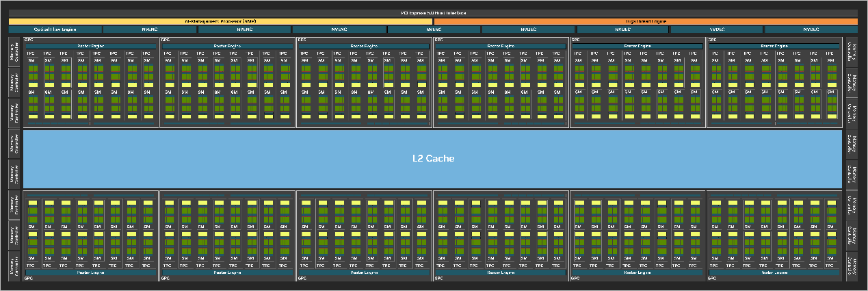Image resolution: width=868 pixels, height=291 pixels.
Task: Select the Raster Engine in the top-left GPC
Action: 91,46
